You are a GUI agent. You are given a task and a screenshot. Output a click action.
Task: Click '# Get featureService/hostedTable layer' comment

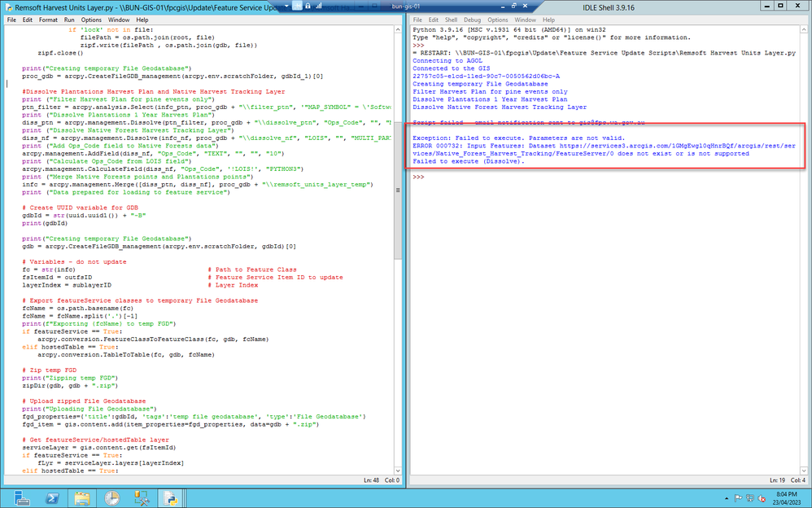95,440
